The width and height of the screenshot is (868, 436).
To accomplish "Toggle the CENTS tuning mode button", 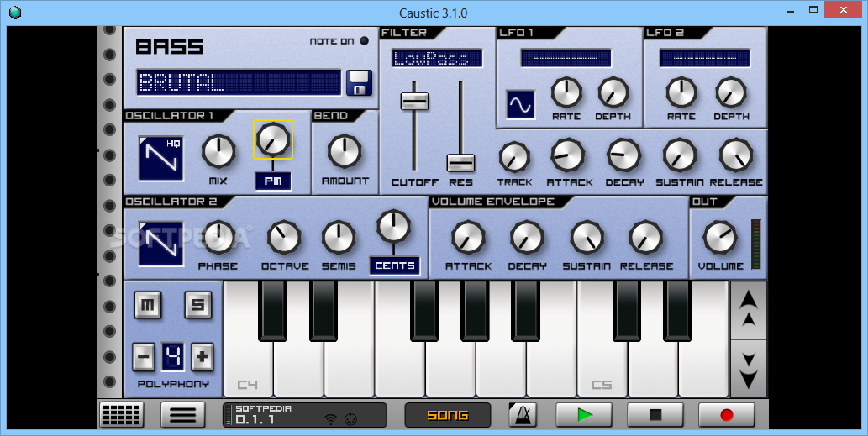I will (x=395, y=265).
